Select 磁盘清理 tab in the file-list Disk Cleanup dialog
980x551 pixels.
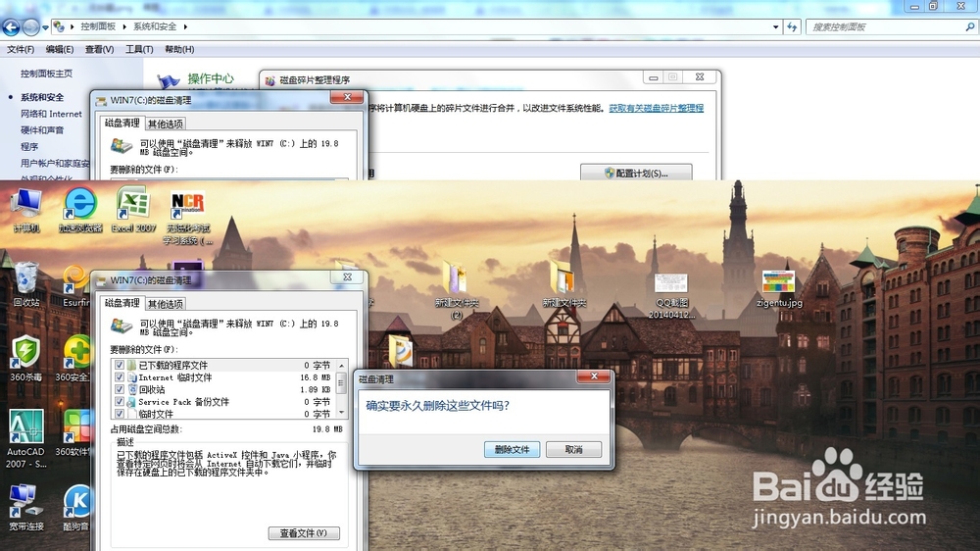pyautogui.click(x=122, y=303)
